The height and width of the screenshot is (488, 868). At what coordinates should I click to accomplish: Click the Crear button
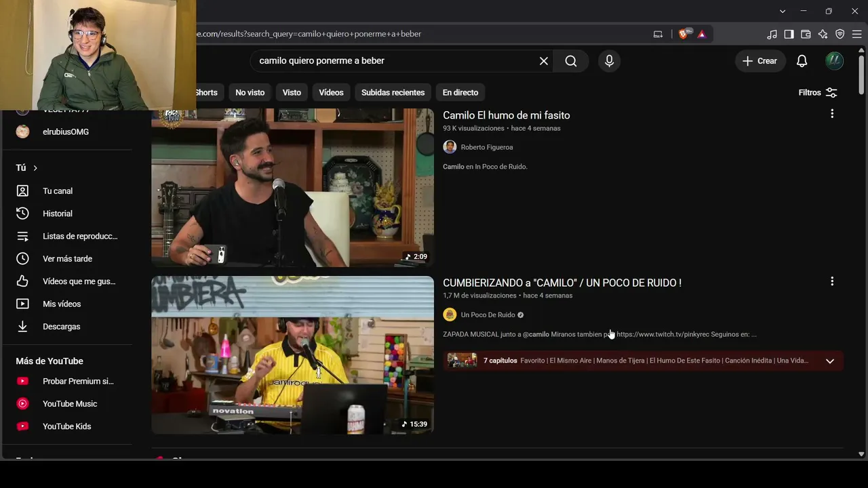click(x=759, y=61)
